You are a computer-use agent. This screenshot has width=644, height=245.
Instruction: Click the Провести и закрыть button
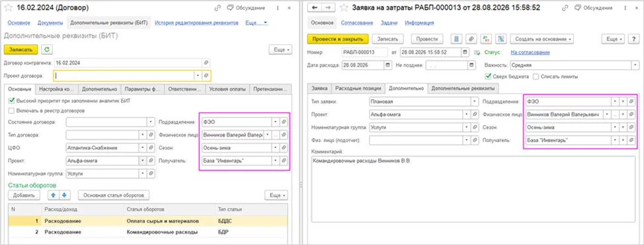pyautogui.click(x=338, y=39)
